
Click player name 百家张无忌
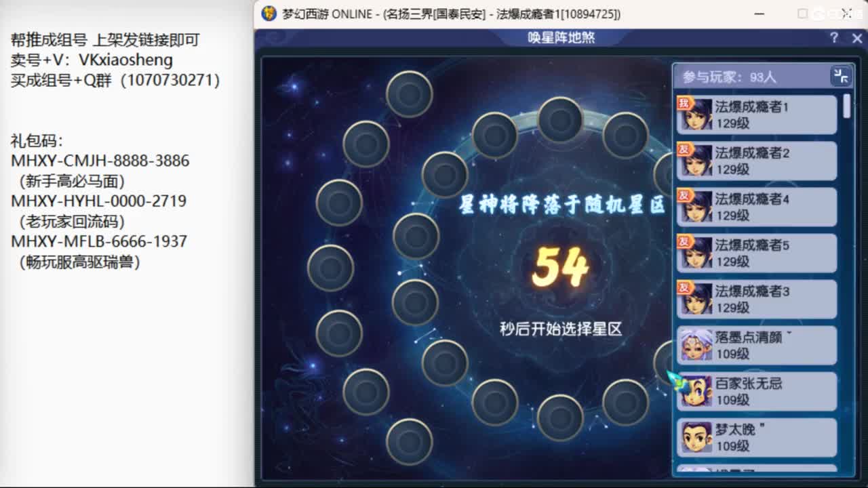click(x=749, y=384)
